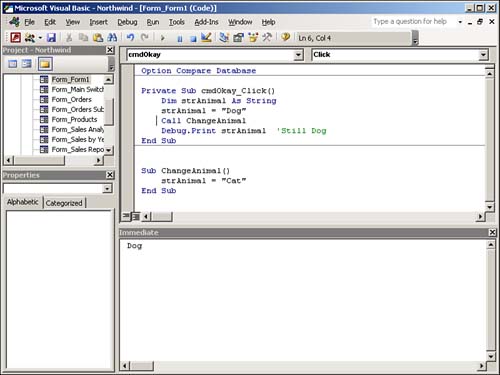Open the Insert Module dropdown arrow
This screenshot has width=500, height=375.
click(40, 38)
